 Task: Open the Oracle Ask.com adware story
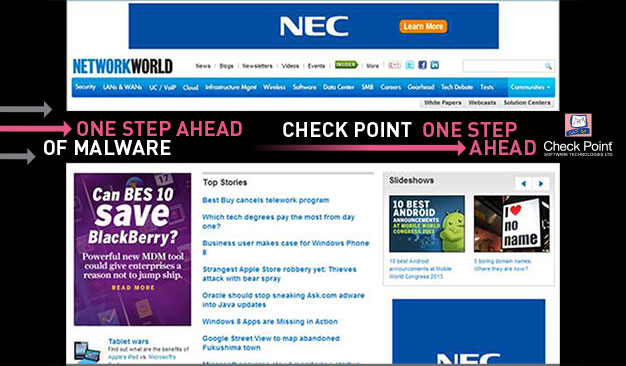coord(283,300)
